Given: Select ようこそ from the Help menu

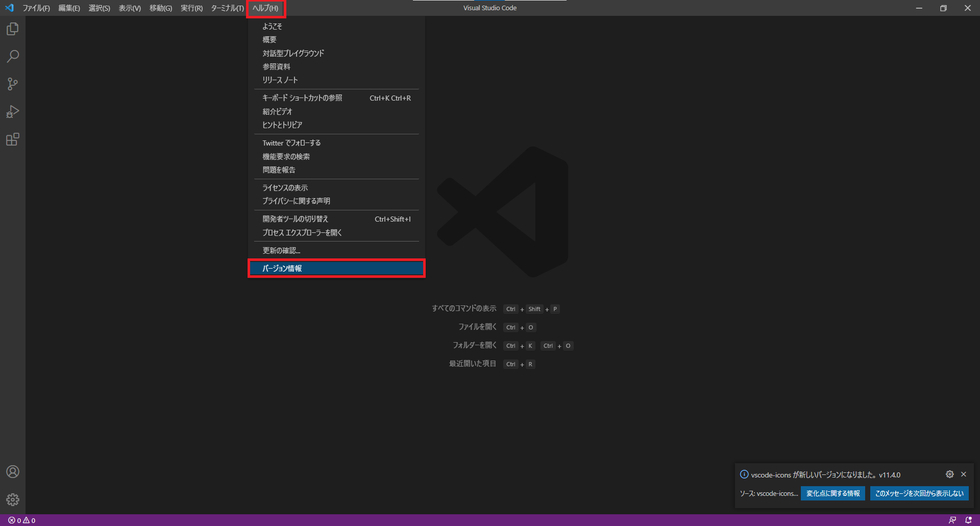Looking at the screenshot, I should tap(336, 27).
